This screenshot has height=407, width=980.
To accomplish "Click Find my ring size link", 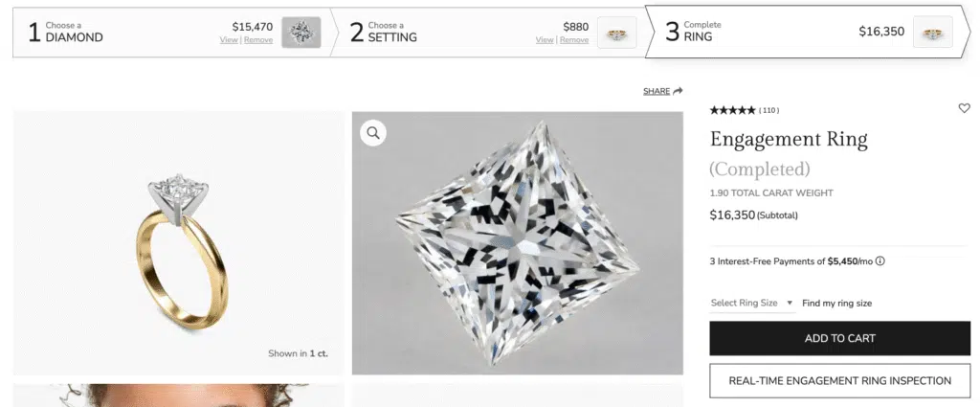I will coord(836,304).
